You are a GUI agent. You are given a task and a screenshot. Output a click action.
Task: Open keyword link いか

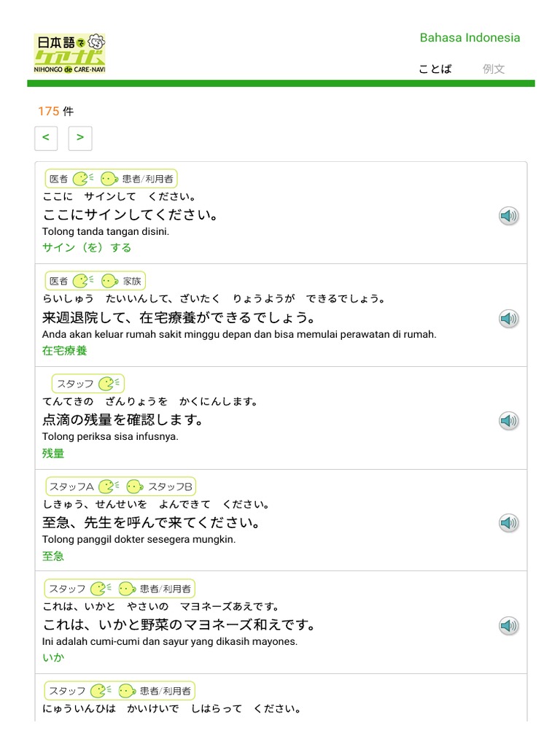53,657
